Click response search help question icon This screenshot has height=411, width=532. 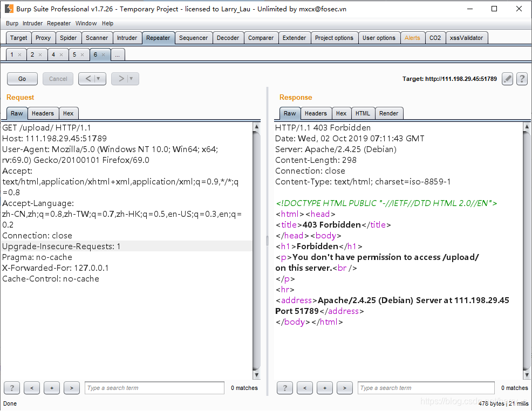285,388
